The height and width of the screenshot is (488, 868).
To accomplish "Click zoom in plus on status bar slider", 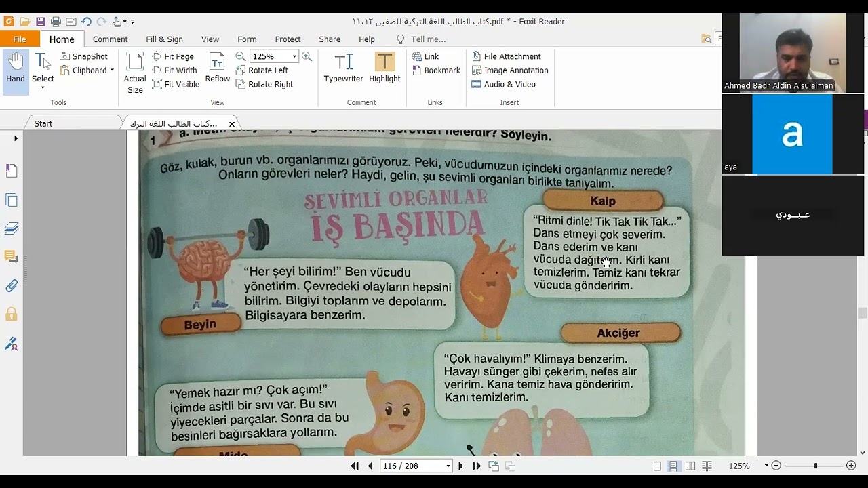I will (x=851, y=466).
